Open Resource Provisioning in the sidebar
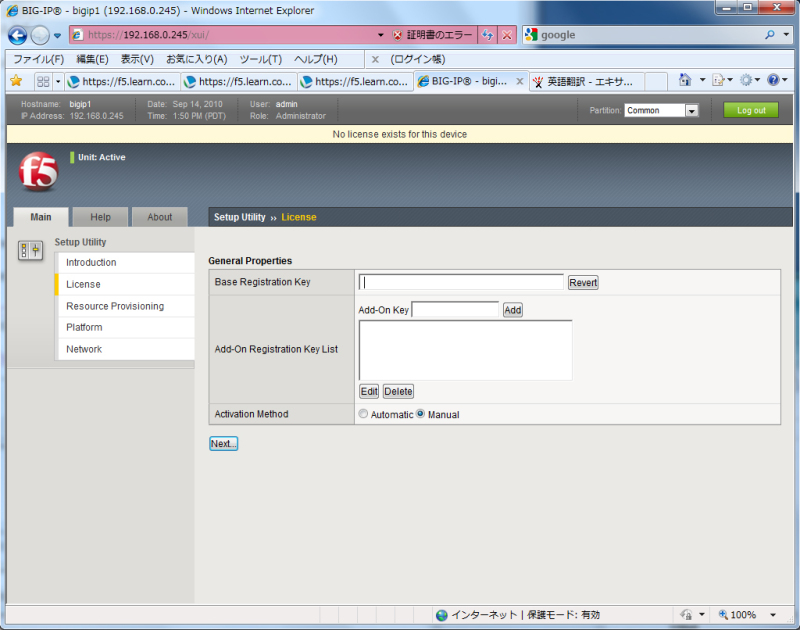This screenshot has height=630, width=800. (x=115, y=306)
